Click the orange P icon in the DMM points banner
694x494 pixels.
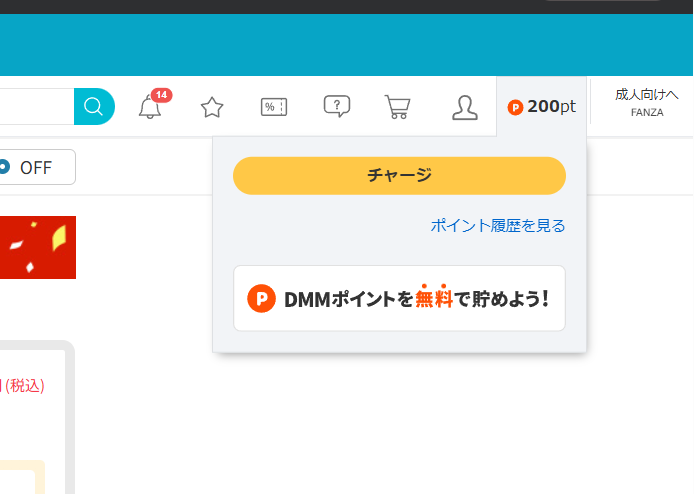[261, 298]
